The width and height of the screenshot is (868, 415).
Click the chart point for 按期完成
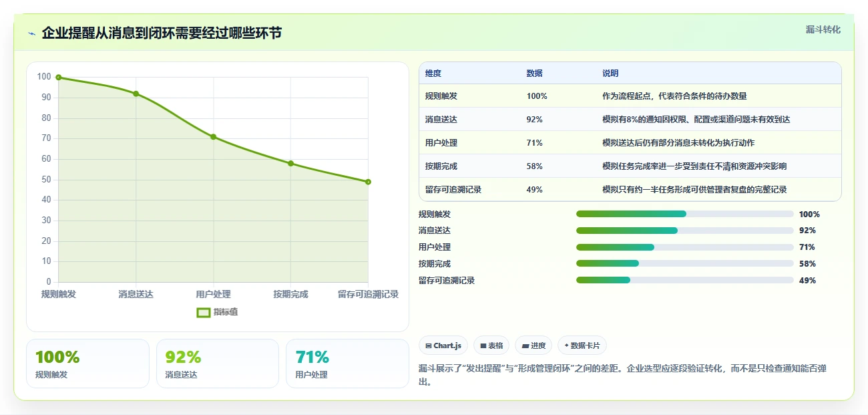(x=291, y=163)
